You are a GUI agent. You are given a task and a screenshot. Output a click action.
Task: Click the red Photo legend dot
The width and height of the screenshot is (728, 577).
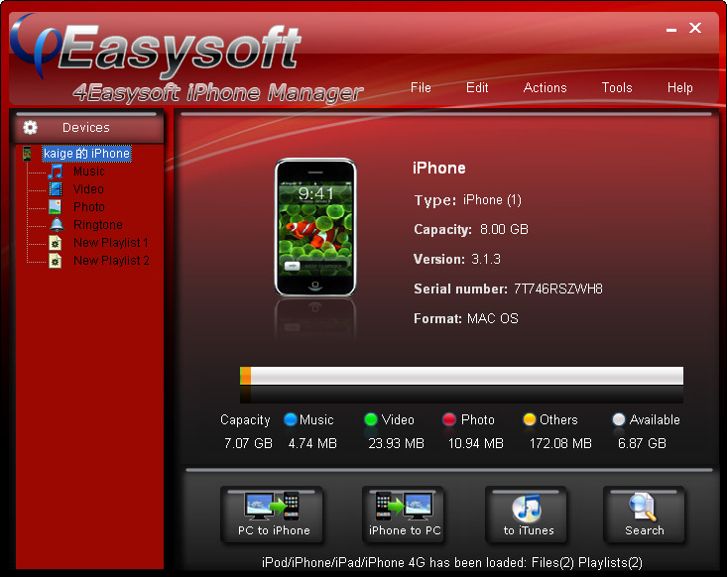[449, 419]
